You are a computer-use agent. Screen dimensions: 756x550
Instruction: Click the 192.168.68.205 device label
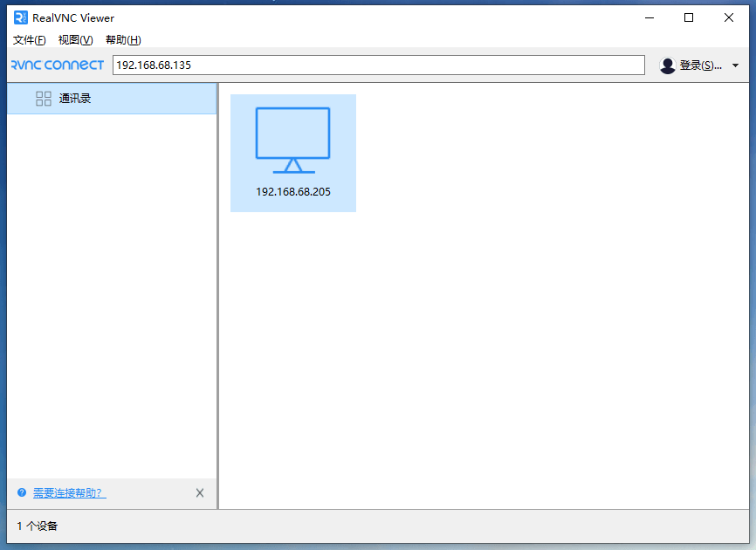293,192
